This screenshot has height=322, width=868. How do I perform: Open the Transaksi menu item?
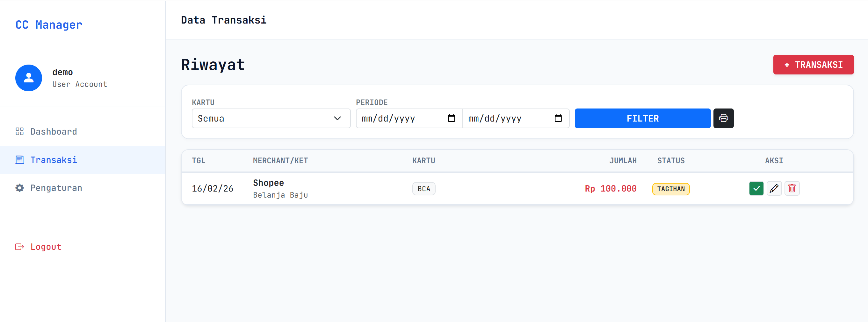coord(54,160)
